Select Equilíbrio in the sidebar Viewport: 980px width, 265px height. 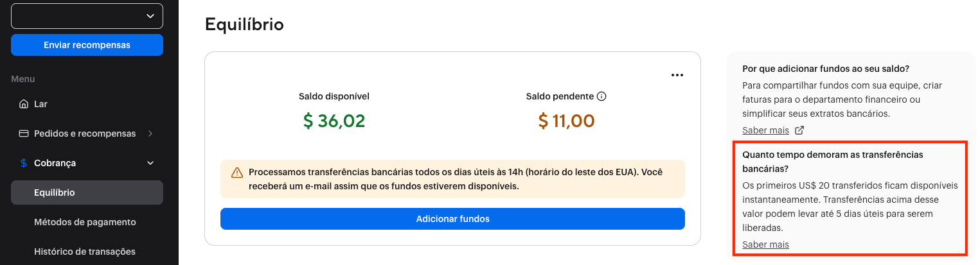[x=55, y=192]
